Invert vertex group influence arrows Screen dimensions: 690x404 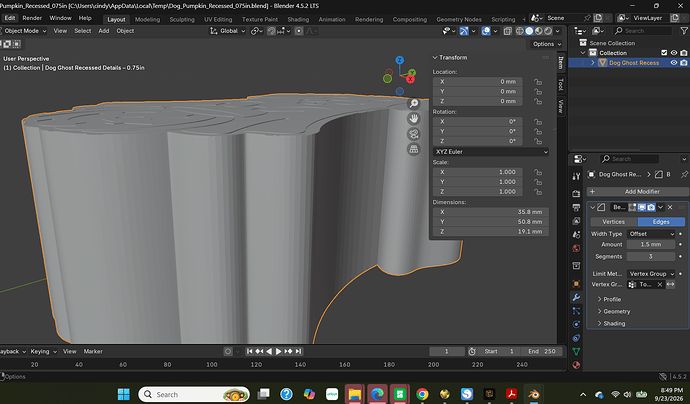(x=670, y=285)
